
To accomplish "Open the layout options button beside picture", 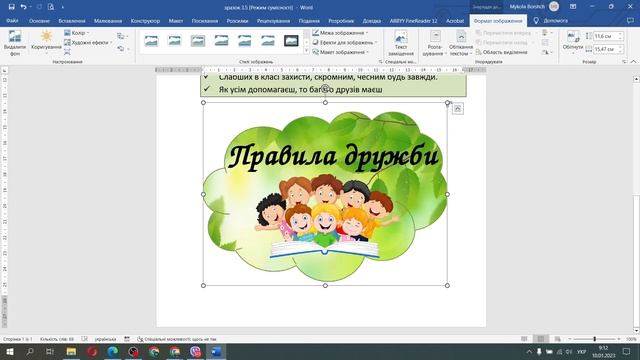I will 458,109.
